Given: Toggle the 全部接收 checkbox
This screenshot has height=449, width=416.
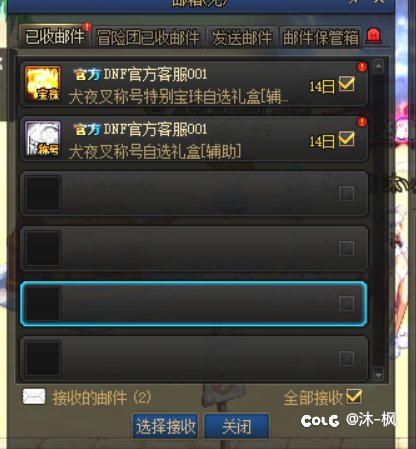Looking at the screenshot, I should [x=354, y=396].
